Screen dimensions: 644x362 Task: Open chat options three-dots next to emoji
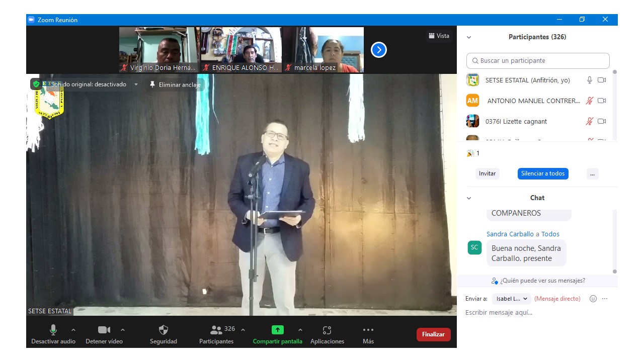605,299
